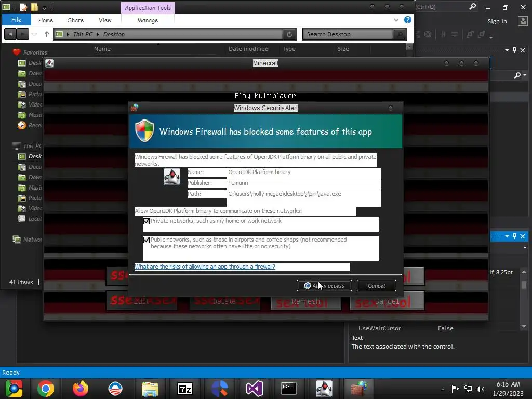Click Allow access in Windows Security Alert
Image resolution: width=532 pixels, height=399 pixels.
pyautogui.click(x=324, y=286)
